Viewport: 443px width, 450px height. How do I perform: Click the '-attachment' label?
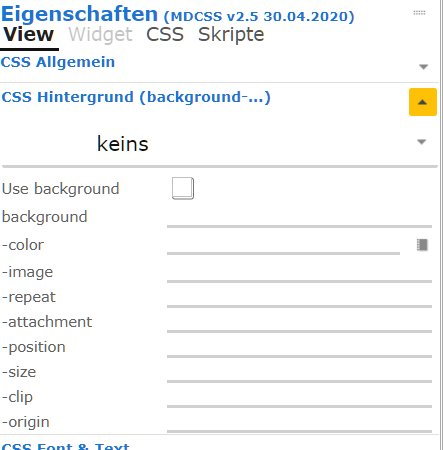pos(47,322)
